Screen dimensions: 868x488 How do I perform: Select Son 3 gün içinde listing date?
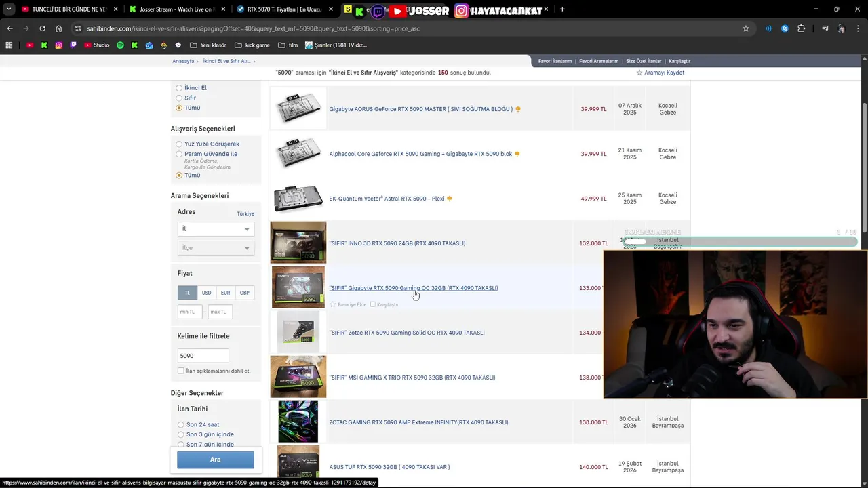coord(180,434)
